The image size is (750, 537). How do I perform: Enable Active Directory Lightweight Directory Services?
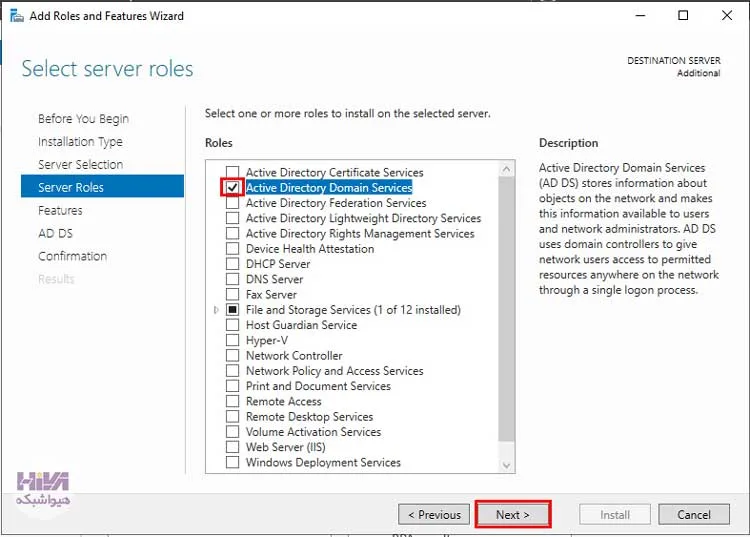pyautogui.click(x=232, y=218)
